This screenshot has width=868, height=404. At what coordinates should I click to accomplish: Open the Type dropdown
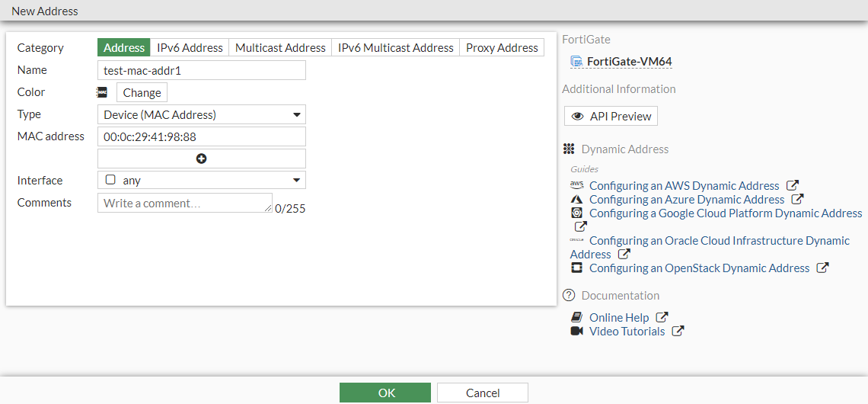coord(202,114)
